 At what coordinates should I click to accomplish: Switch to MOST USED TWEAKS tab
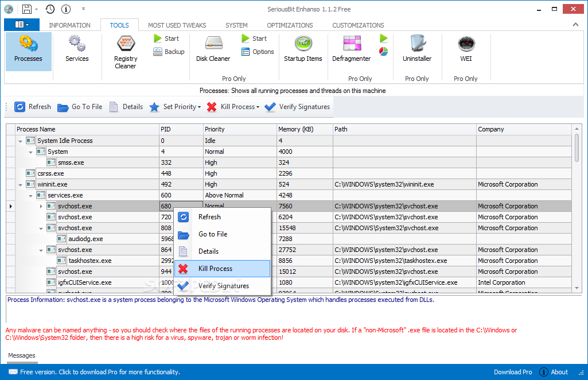pyautogui.click(x=177, y=25)
